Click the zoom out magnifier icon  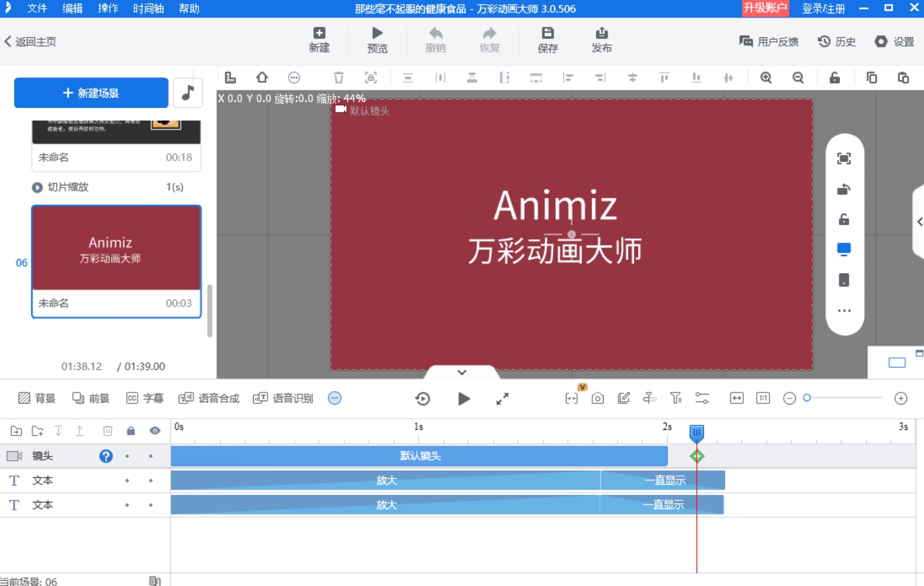798,78
